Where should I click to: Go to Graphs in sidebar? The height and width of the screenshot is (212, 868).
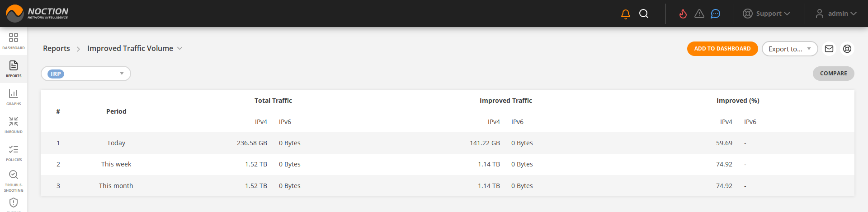tap(14, 97)
